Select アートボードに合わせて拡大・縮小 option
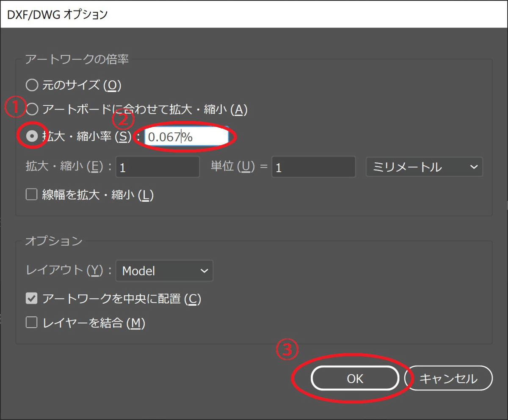Viewport: 508px width, 420px height. (x=32, y=110)
